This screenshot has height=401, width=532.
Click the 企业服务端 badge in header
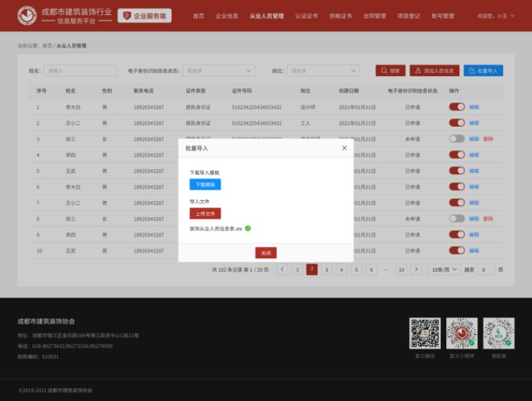tap(144, 16)
